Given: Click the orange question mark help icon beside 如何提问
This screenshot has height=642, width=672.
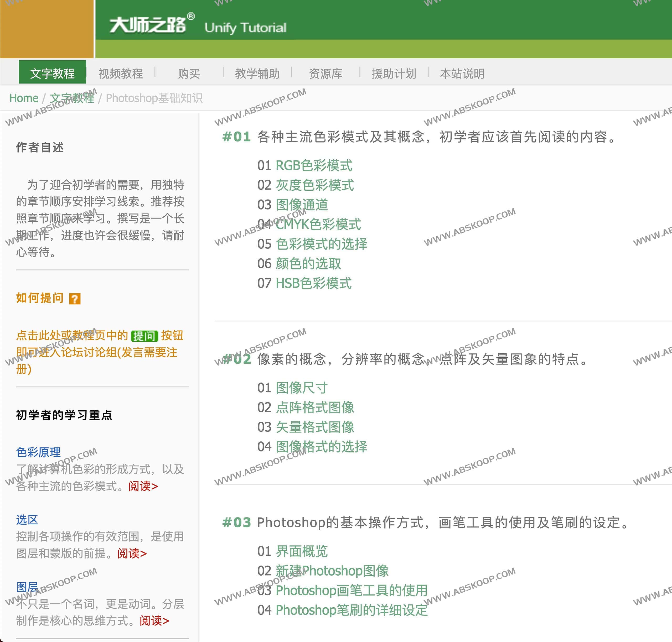Looking at the screenshot, I should coord(75,299).
